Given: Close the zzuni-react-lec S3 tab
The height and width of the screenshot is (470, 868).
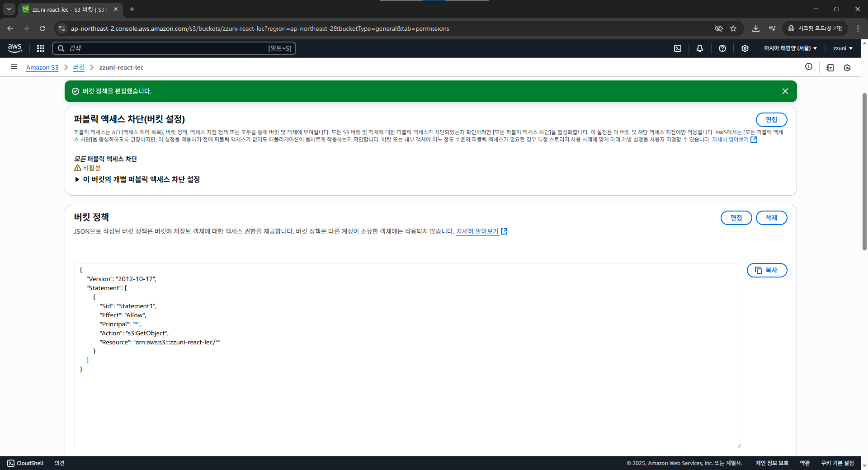Looking at the screenshot, I should (116, 9).
